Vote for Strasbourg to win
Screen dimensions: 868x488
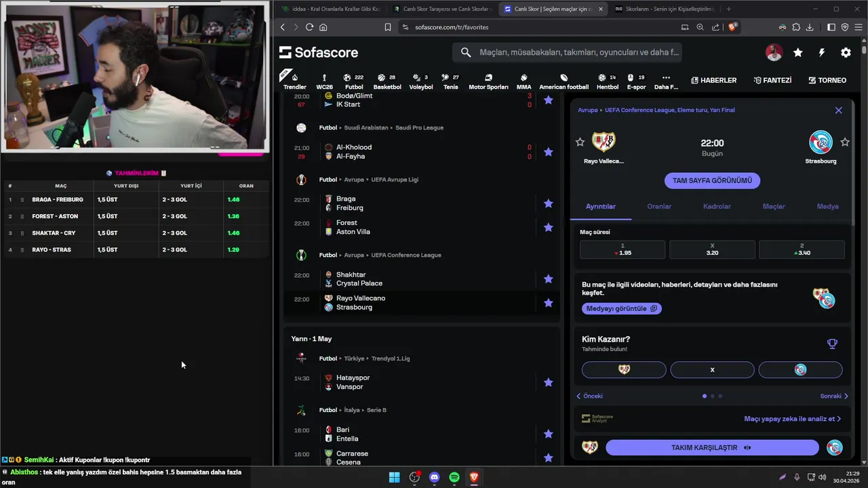tap(800, 369)
